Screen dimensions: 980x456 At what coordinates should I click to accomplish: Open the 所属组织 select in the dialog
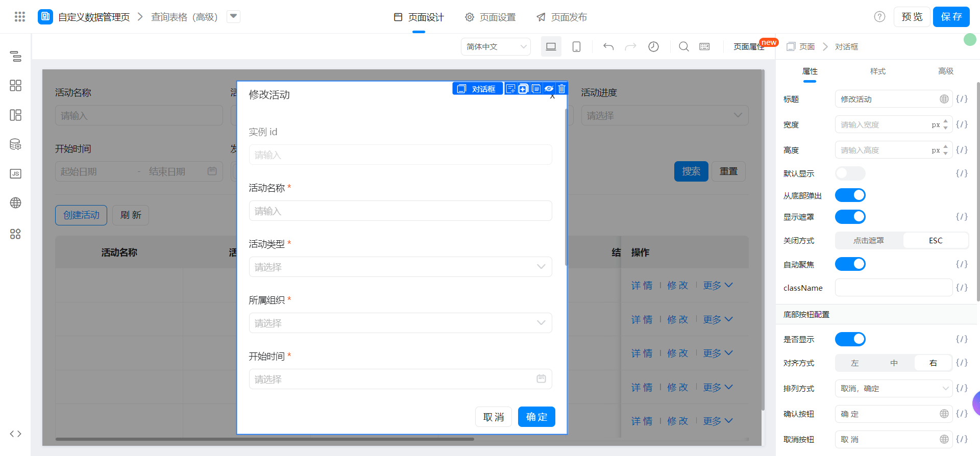coord(401,323)
